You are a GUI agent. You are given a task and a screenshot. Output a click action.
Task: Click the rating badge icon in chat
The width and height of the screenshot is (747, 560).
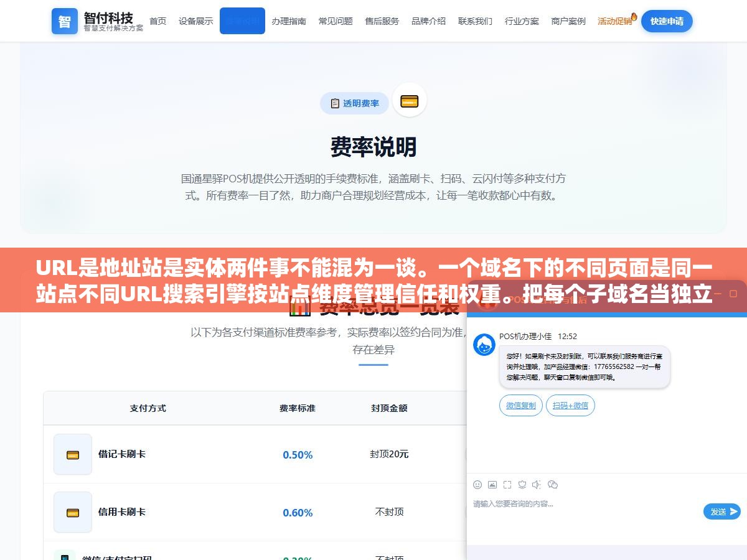click(x=522, y=485)
